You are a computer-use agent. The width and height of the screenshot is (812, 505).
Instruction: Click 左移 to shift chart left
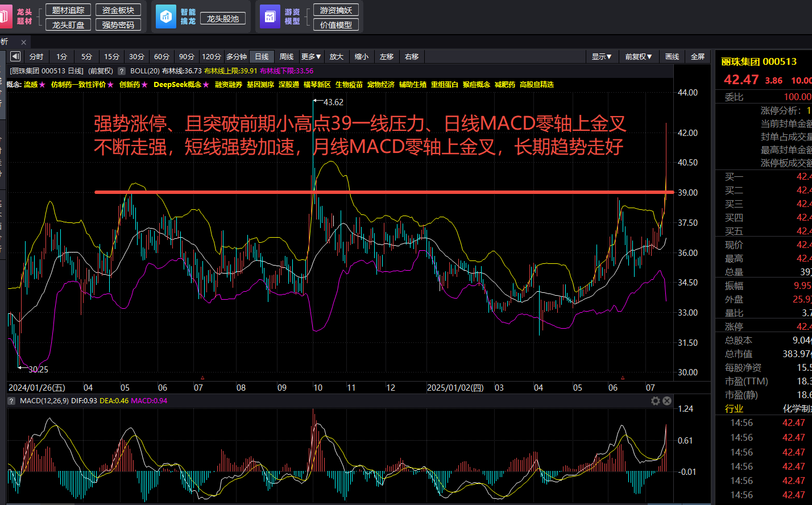[387, 57]
